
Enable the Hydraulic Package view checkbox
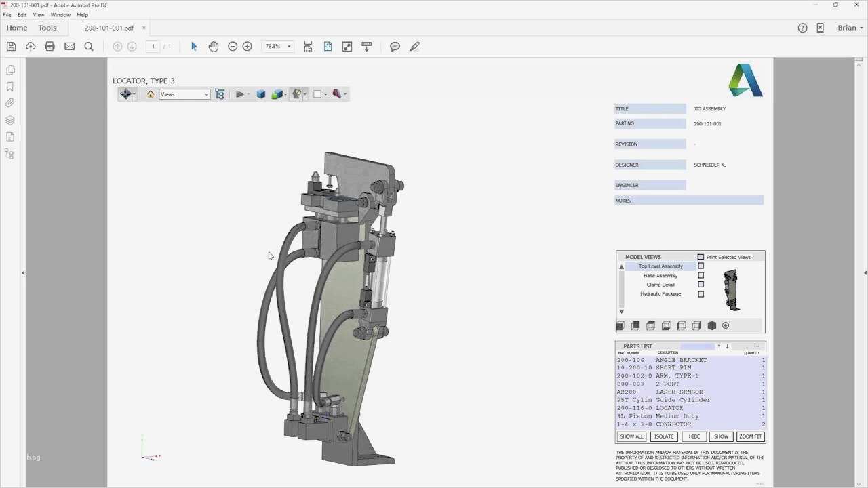click(701, 294)
